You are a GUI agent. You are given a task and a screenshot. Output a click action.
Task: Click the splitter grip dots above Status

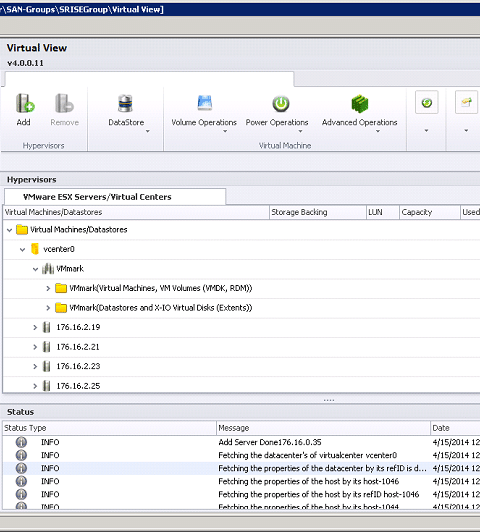tap(329, 400)
